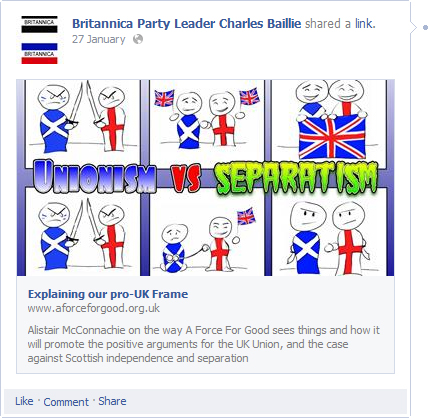Image resolution: width=428 pixels, height=418 pixels.
Task: Open the Britannica Party profile picture
Action: coord(39,40)
